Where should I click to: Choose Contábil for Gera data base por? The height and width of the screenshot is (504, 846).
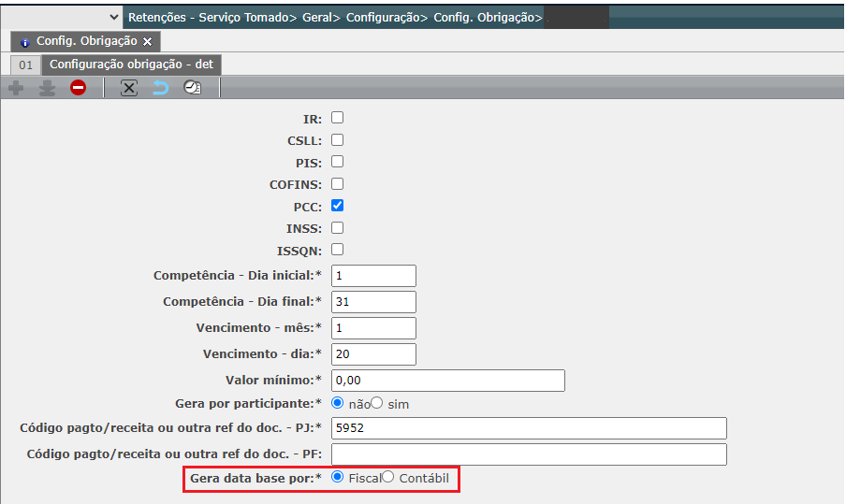388,477
